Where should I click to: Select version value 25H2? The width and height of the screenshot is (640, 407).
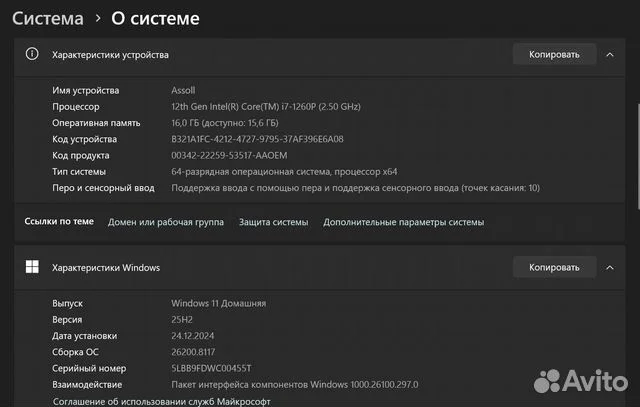pos(182,320)
